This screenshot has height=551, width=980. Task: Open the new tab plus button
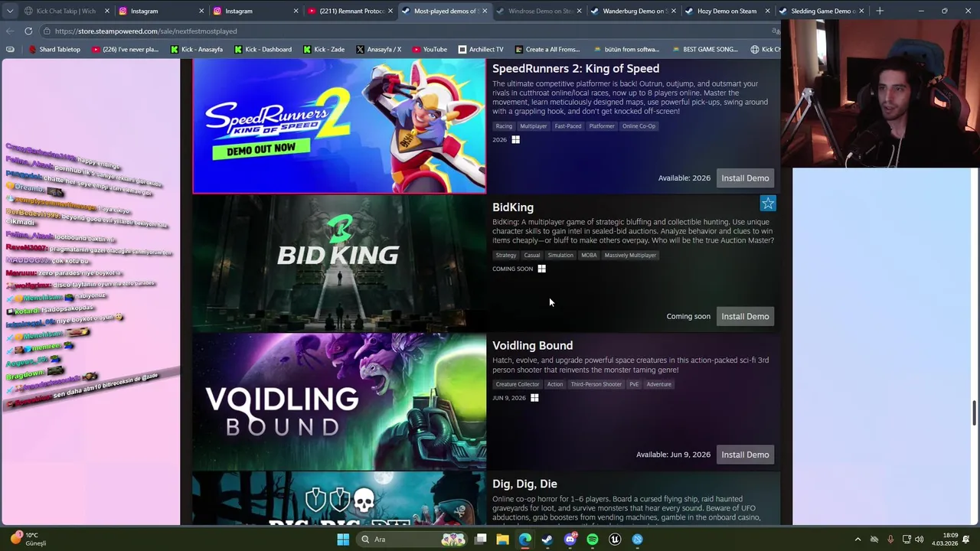pyautogui.click(x=880, y=11)
